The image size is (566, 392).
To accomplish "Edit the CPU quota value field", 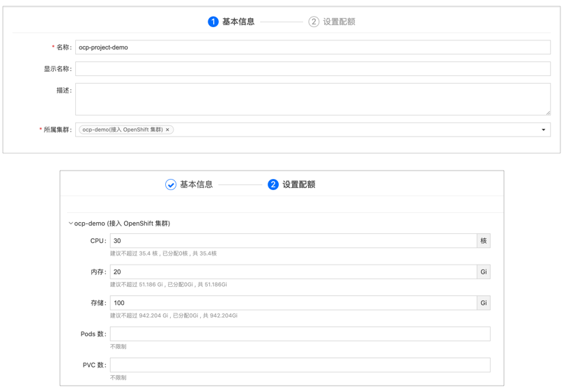I will point(293,241).
